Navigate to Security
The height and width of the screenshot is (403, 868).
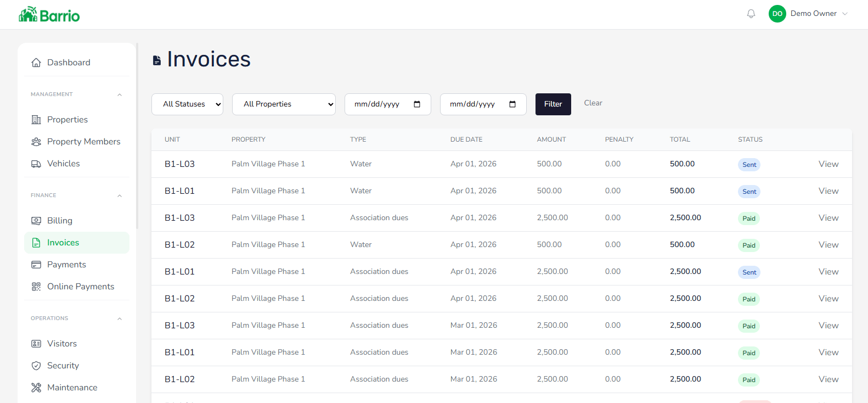77,366
